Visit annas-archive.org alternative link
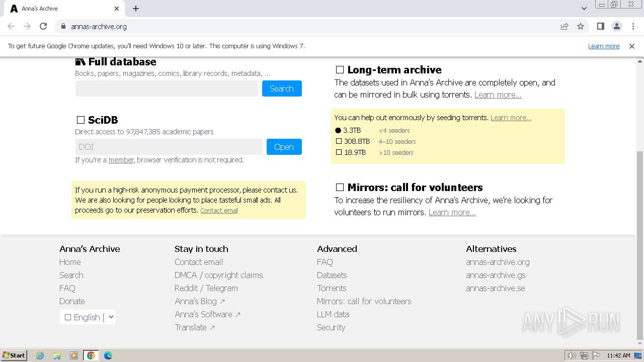Image resolution: width=644 pixels, height=362 pixels. click(x=498, y=262)
